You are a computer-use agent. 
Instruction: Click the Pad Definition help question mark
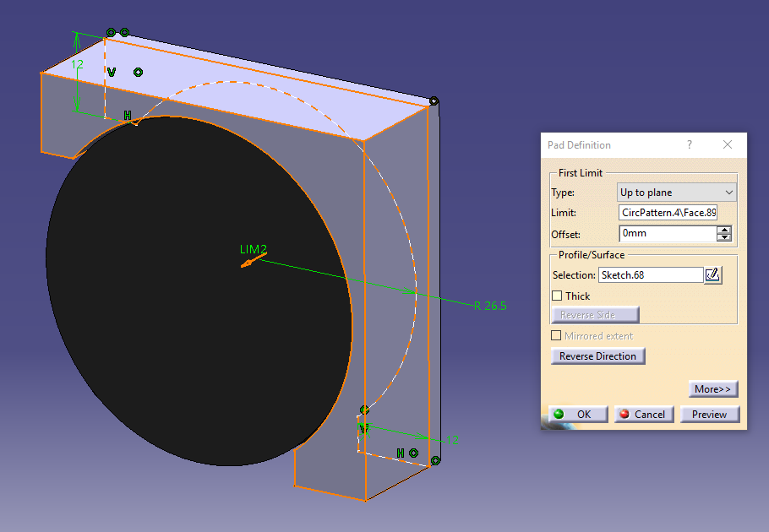click(x=689, y=144)
